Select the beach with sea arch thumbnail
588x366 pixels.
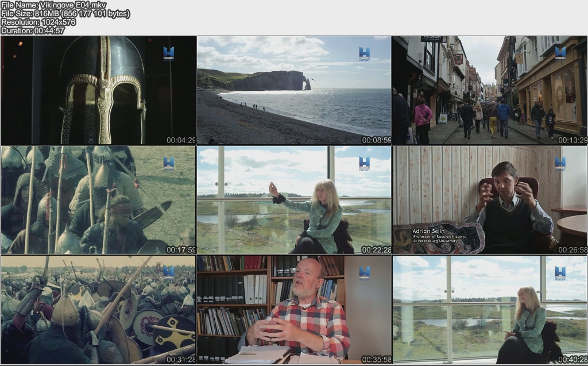pos(293,89)
